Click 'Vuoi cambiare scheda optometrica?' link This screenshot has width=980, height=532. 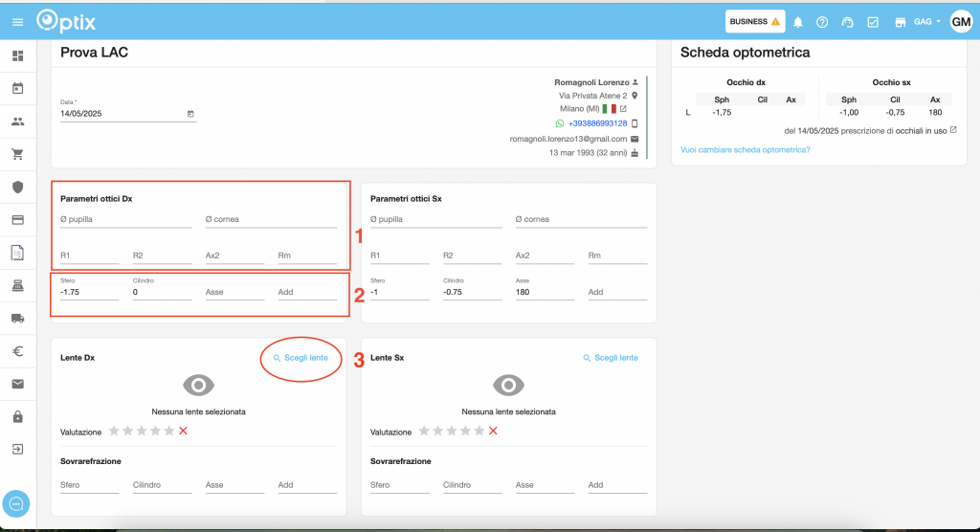pos(745,149)
